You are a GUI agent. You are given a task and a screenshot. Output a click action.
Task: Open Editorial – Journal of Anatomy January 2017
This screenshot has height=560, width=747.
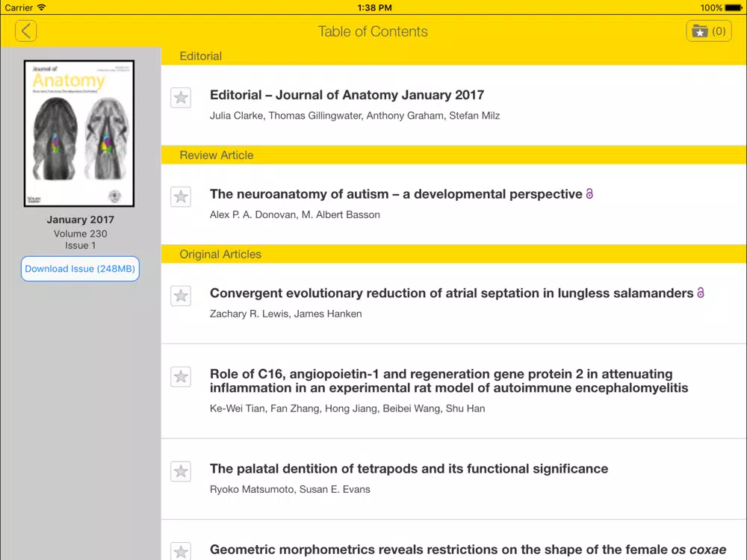tap(347, 95)
